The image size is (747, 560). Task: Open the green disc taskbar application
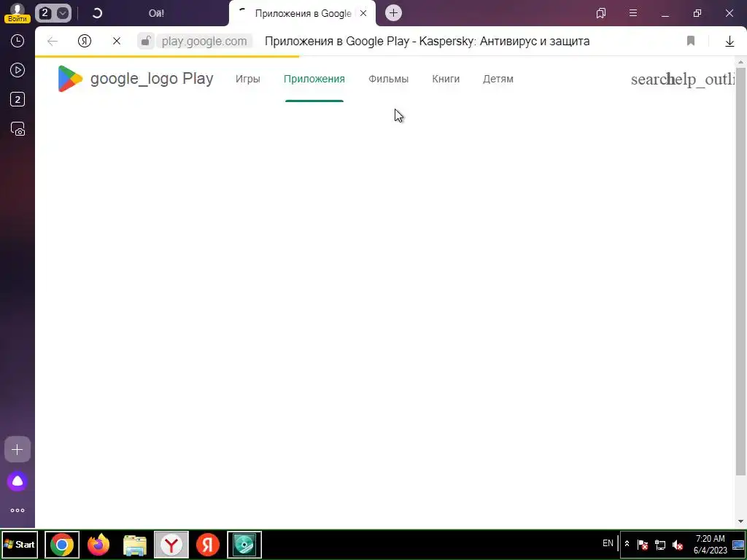pyautogui.click(x=244, y=544)
